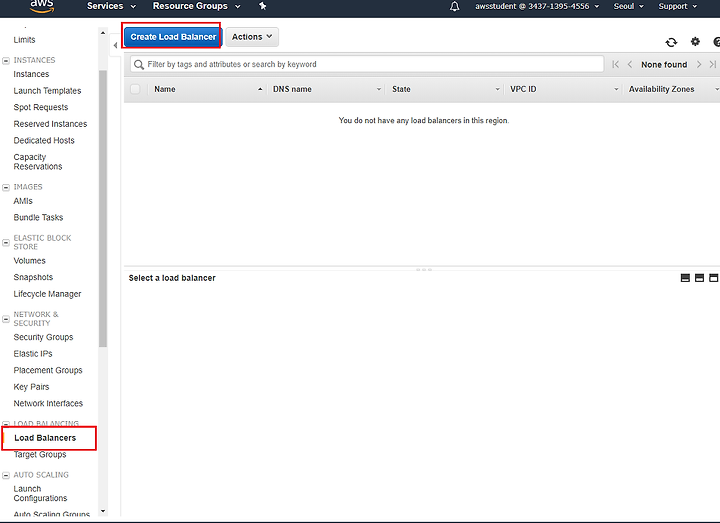Open Capacity Reservations in sidebar
720x523 pixels.
click(x=38, y=162)
